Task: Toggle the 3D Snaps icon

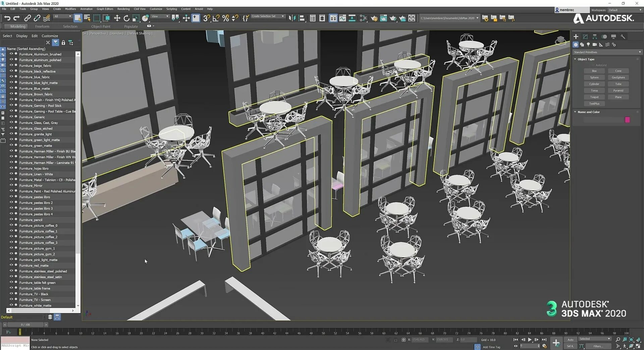Action: pyautogui.click(x=207, y=18)
